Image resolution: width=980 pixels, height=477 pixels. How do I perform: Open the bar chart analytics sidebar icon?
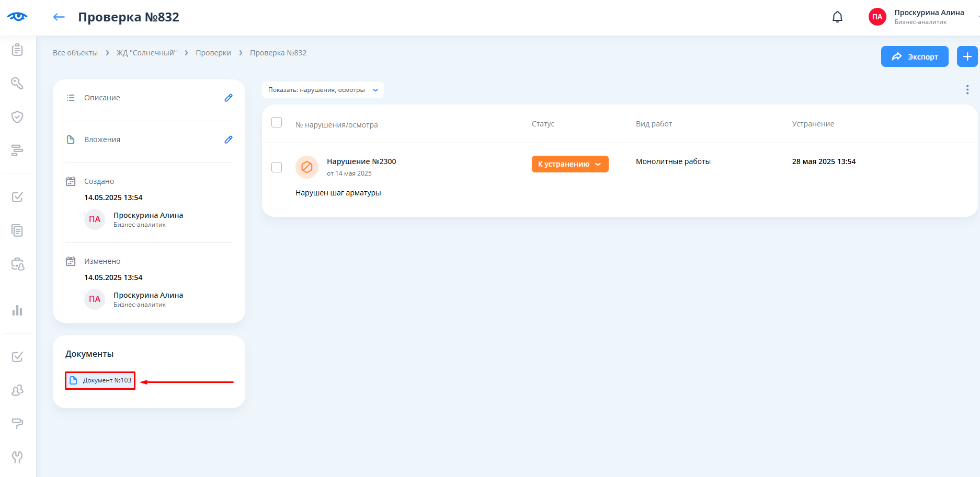pyautogui.click(x=17, y=310)
